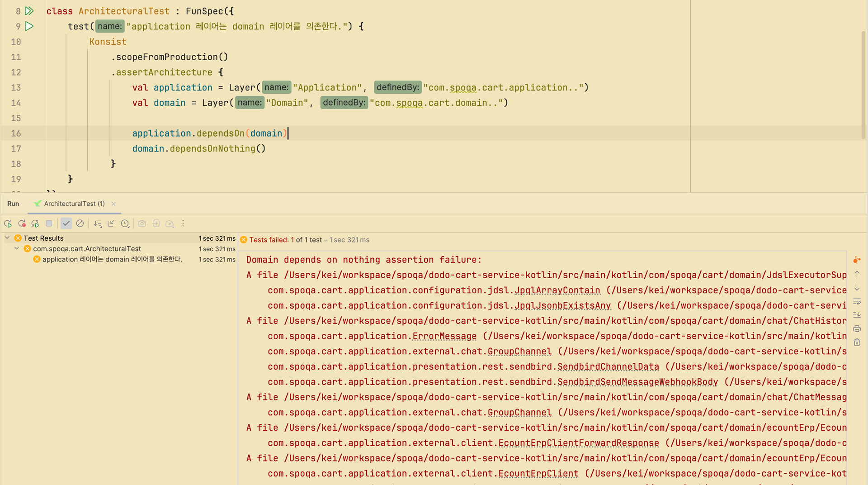Screen dimensions: 868x485
Task: Run the test on line 9 from the gutter
Action: click(x=29, y=26)
